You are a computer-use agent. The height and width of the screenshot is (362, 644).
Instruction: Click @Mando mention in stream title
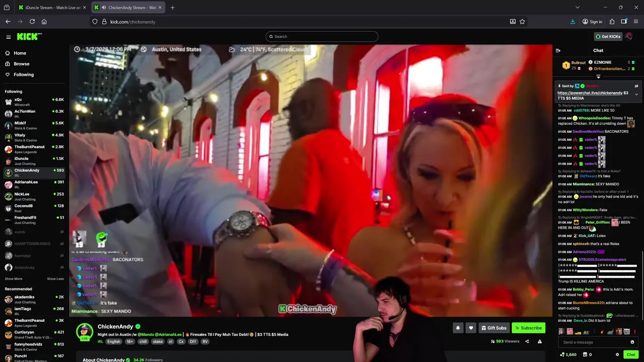145,334
